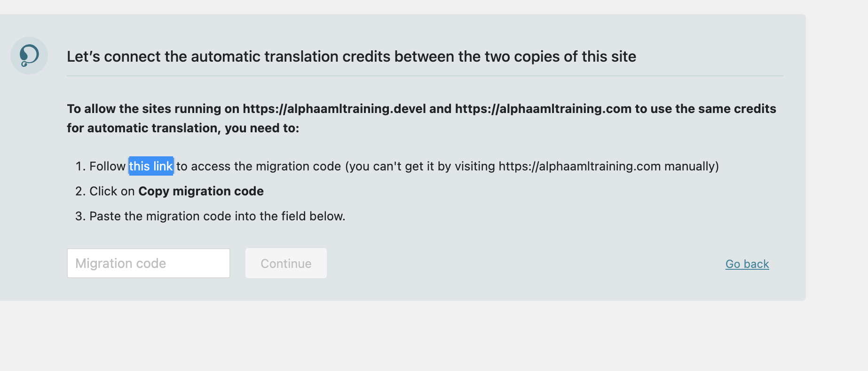Screen dimensions: 868x371
Task: Click the "(you can't get it by visiting" text
Action: pyautogui.click(x=420, y=166)
